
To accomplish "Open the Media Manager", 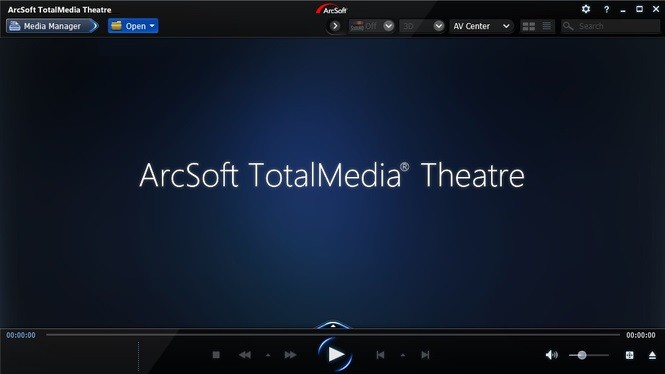I will point(52,26).
